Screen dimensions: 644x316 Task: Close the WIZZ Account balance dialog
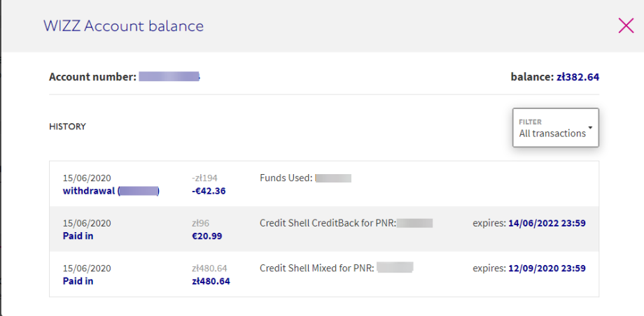[x=626, y=27]
